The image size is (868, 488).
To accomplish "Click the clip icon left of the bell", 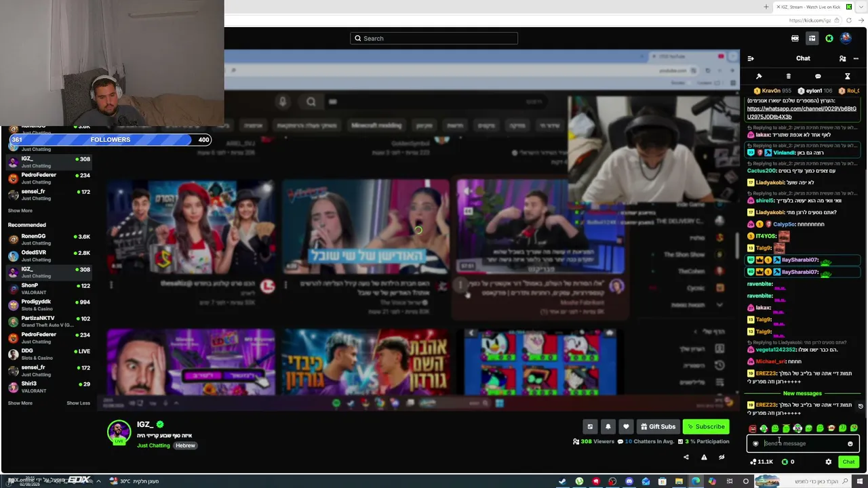I will click(590, 427).
